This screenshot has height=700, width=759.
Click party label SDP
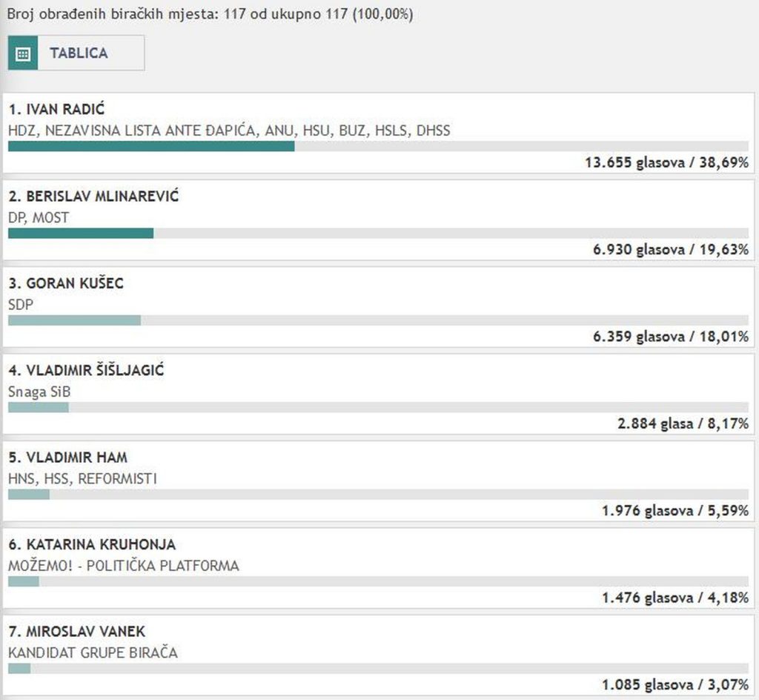pyautogui.click(x=21, y=305)
